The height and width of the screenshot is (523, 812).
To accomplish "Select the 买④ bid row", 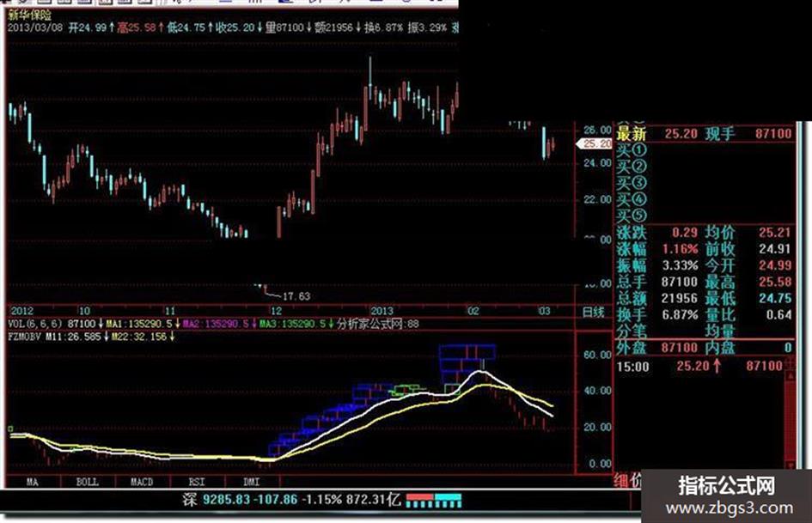I will (x=705, y=199).
